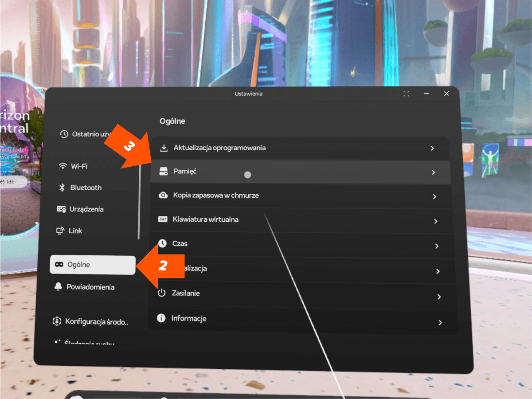Toggle fullscreen for the Ustawienia window

click(407, 94)
